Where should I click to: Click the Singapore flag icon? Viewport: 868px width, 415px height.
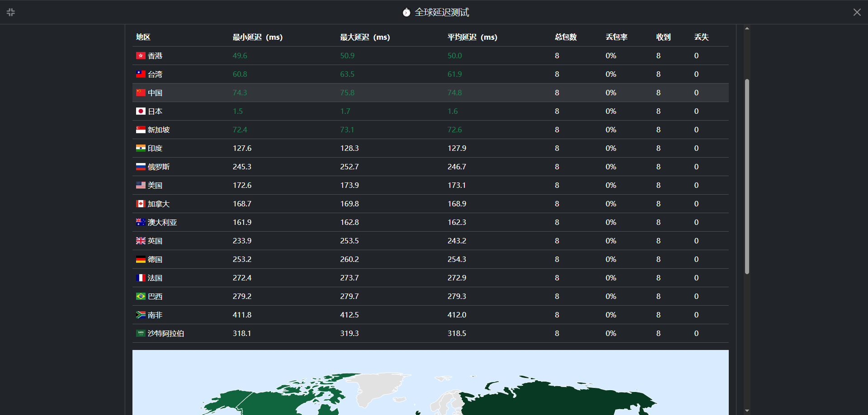click(x=141, y=130)
